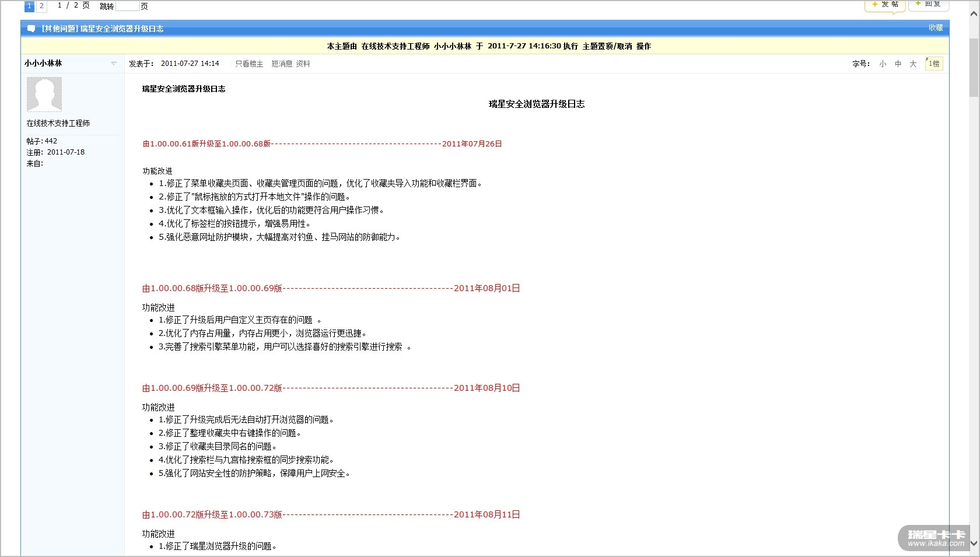Click the line 3.优化了文本框输入操作
This screenshot has width=980, height=557.
pyautogui.click(x=272, y=210)
